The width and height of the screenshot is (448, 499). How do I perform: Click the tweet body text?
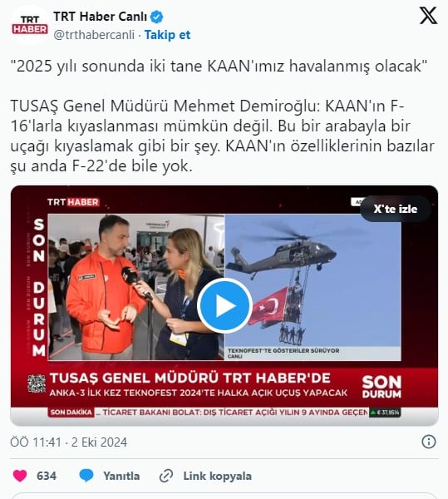click(222, 116)
